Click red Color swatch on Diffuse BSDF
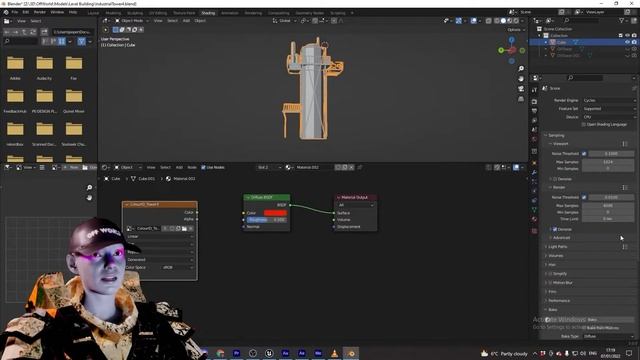This screenshot has height=360, width=640. (275, 213)
